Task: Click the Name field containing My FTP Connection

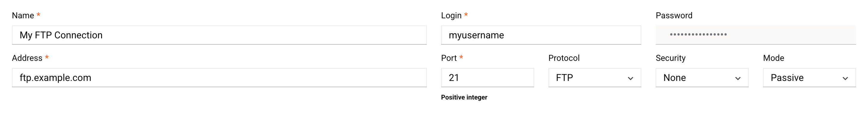Action: (219, 35)
